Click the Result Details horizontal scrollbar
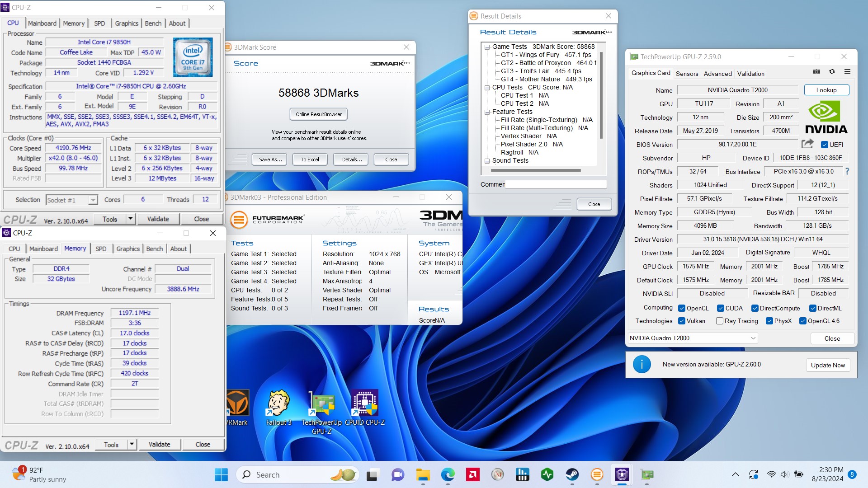Screen dimensions: 868x488 point(536,170)
